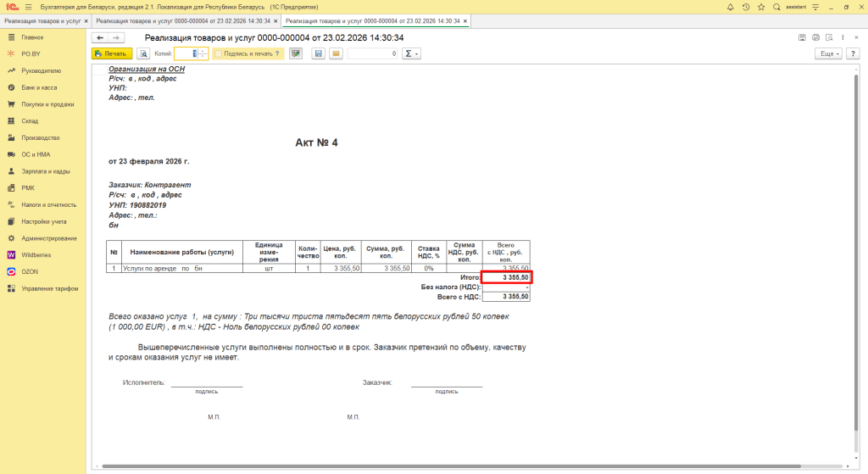
Task: Open the "Банк и касса" section
Action: point(41,87)
